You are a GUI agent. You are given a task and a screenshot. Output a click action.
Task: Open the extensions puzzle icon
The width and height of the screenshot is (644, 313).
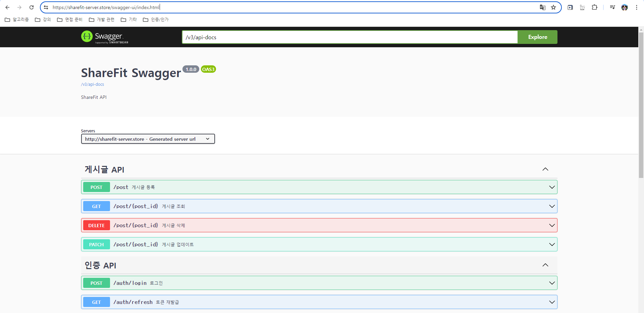pyautogui.click(x=594, y=7)
